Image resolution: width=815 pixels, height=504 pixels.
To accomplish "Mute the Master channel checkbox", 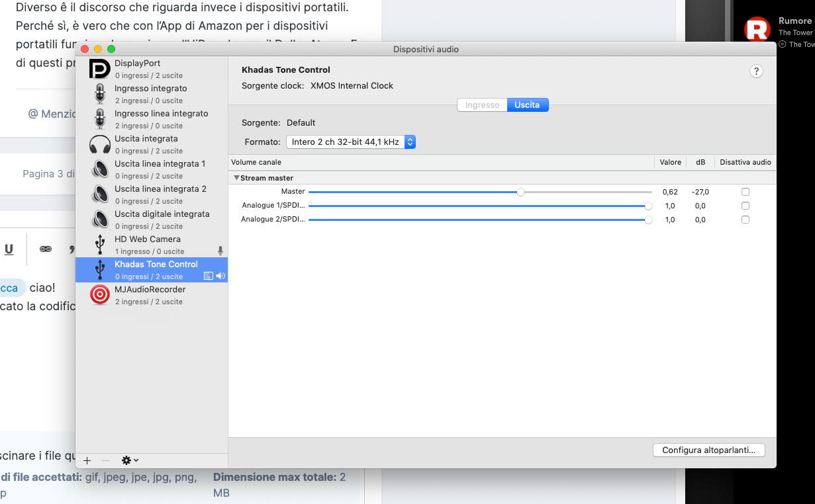I will click(x=745, y=192).
